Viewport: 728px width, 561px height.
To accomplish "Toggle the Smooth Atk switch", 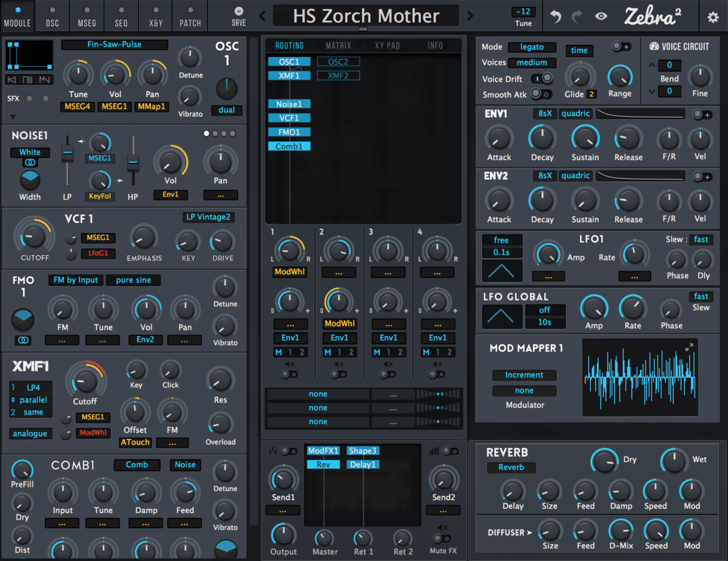I will [x=540, y=93].
